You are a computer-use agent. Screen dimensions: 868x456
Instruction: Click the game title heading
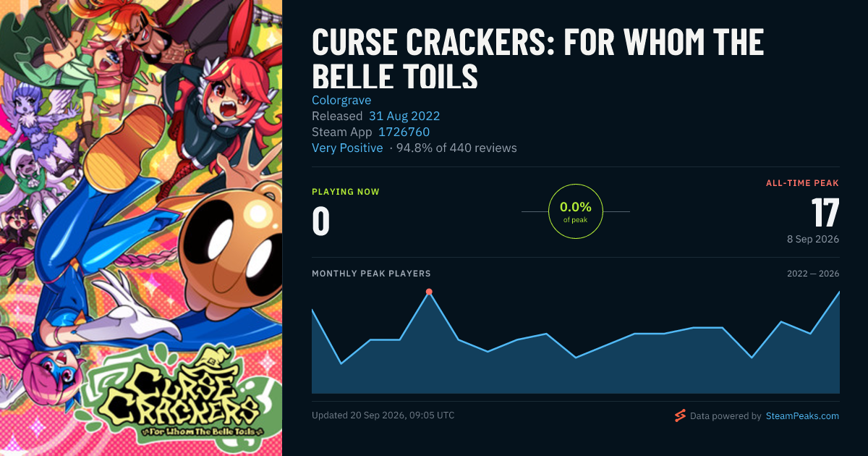[537, 59]
